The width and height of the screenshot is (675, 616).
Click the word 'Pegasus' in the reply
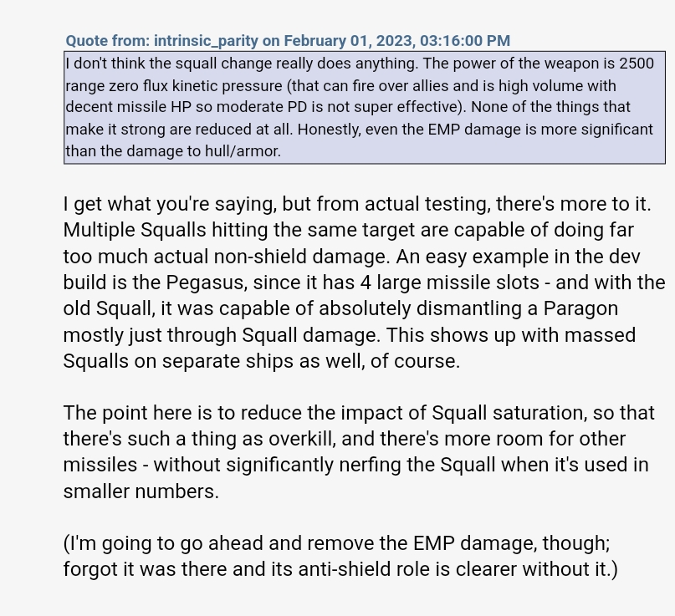pyautogui.click(x=236, y=283)
